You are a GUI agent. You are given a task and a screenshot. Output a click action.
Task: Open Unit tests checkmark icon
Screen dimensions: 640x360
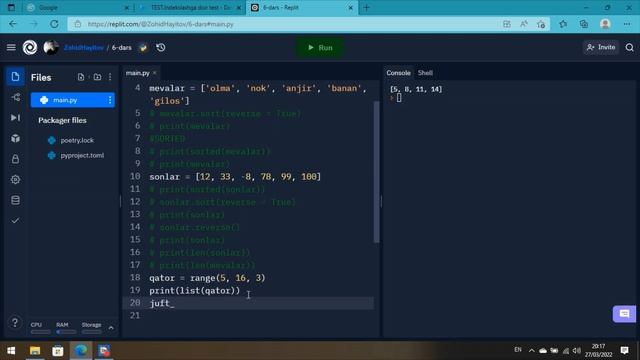click(x=16, y=220)
